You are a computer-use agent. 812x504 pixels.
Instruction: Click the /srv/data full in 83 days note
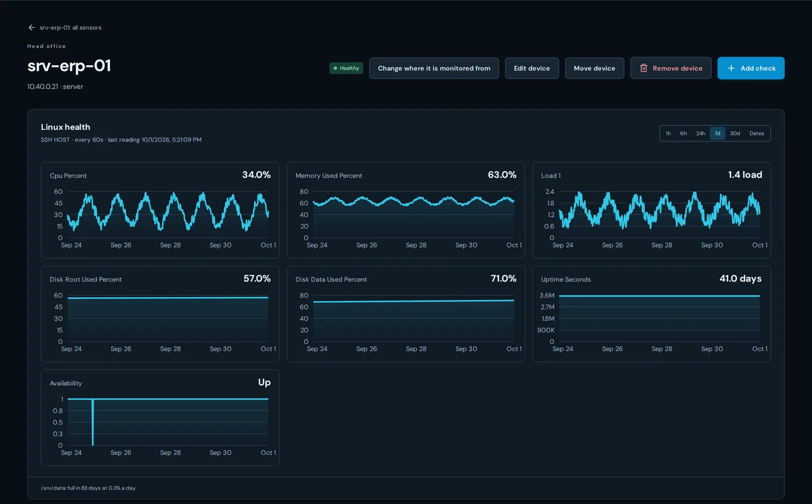[x=88, y=488]
